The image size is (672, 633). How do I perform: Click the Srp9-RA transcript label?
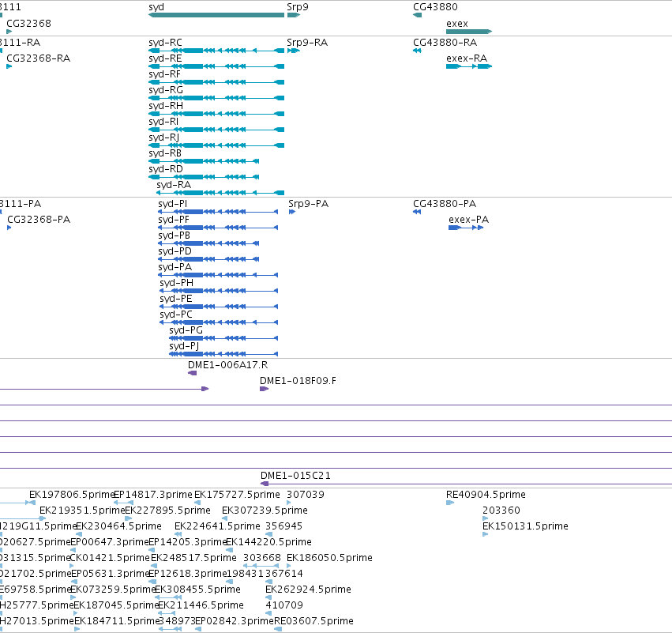tap(307, 43)
